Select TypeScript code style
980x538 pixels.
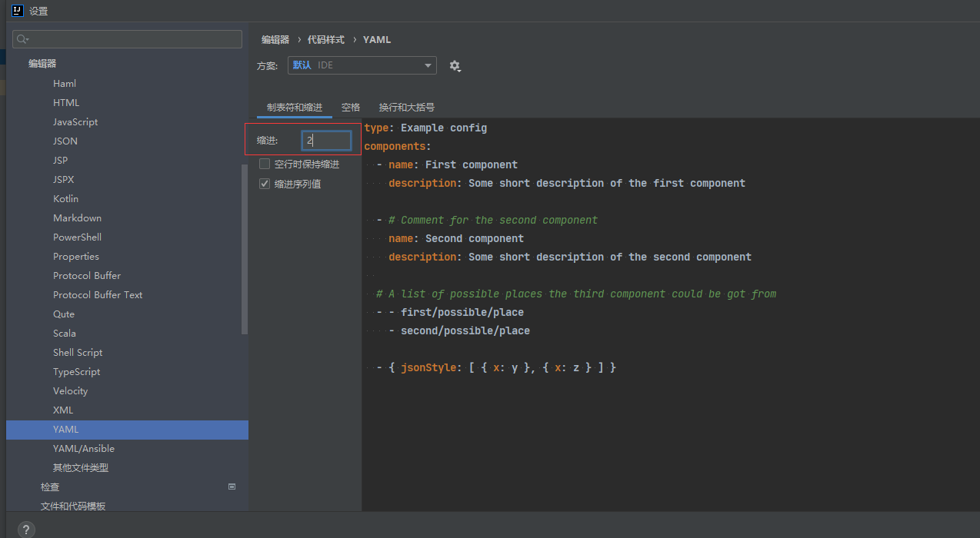pyautogui.click(x=77, y=371)
